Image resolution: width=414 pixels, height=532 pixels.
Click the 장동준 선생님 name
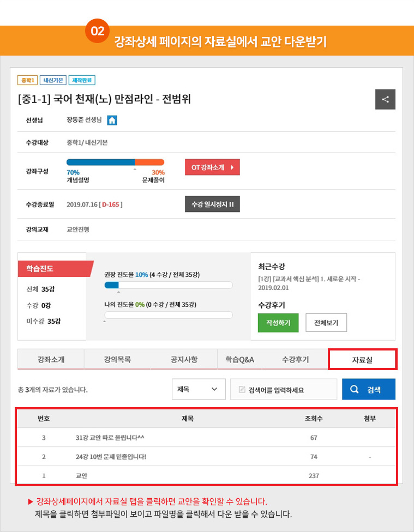84,120
